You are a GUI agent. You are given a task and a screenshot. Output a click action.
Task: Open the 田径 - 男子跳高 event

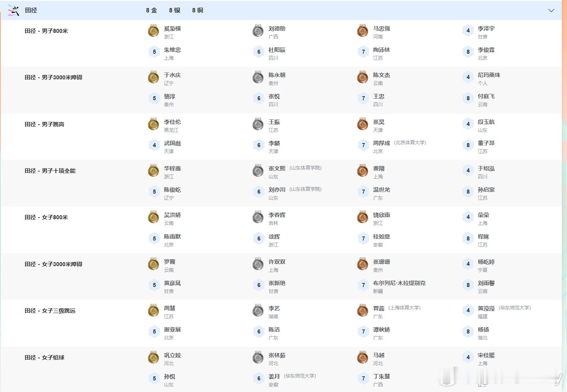[44, 124]
